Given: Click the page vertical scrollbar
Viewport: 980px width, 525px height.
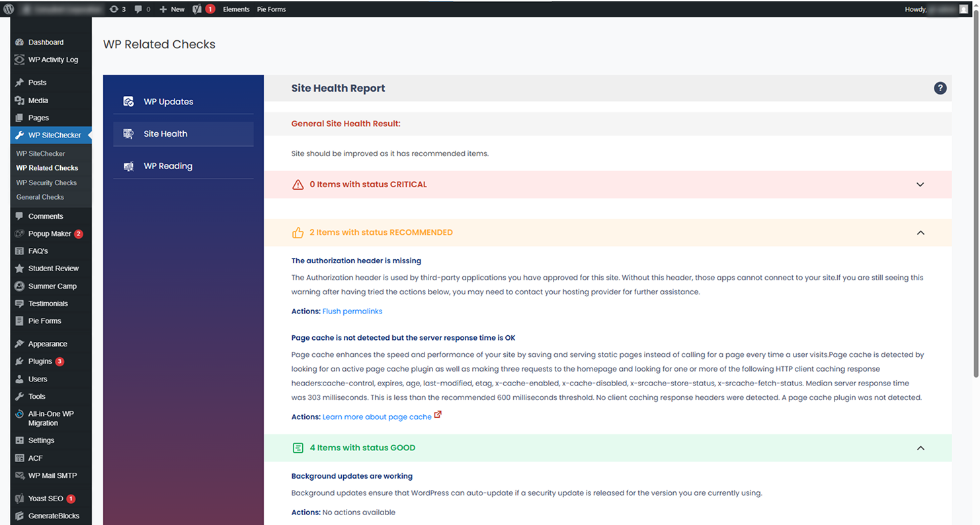Looking at the screenshot, I should tap(975, 198).
